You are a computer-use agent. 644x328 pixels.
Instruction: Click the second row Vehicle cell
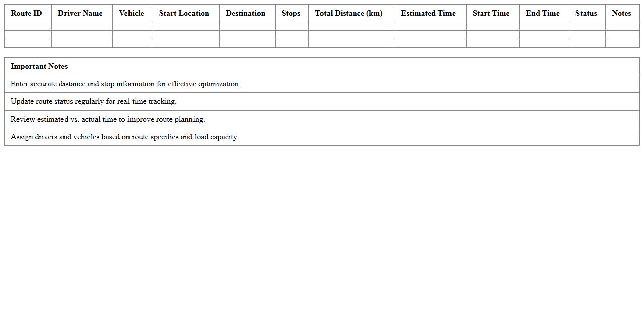point(132,35)
